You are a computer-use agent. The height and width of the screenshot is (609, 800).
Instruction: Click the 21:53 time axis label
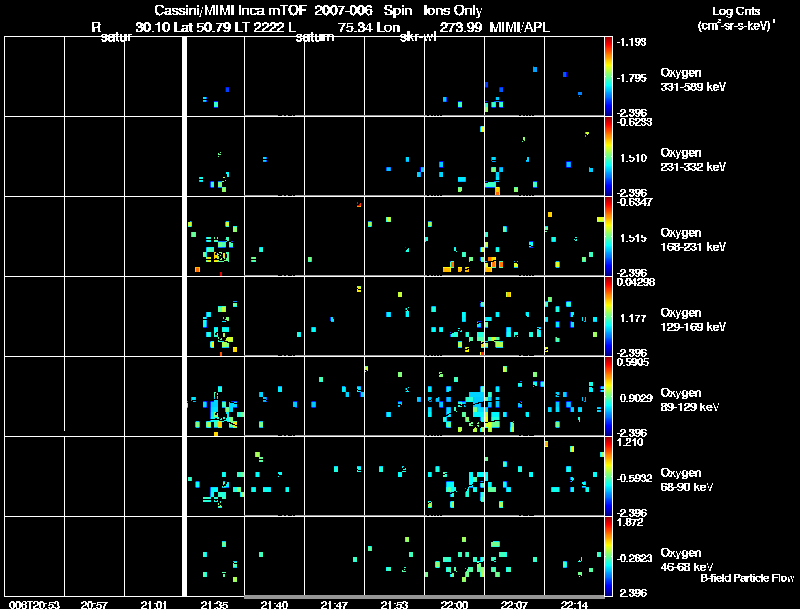tap(394, 605)
